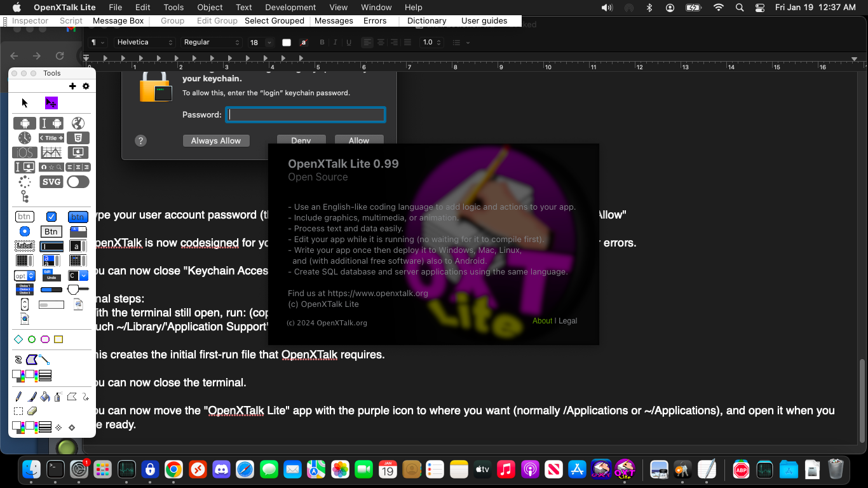Toggle bold in the format bar

[322, 43]
